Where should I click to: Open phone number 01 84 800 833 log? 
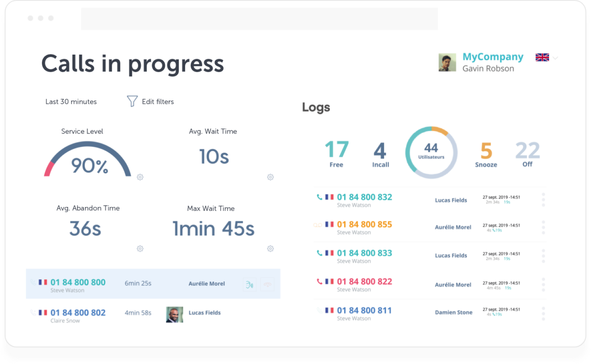[x=364, y=253]
